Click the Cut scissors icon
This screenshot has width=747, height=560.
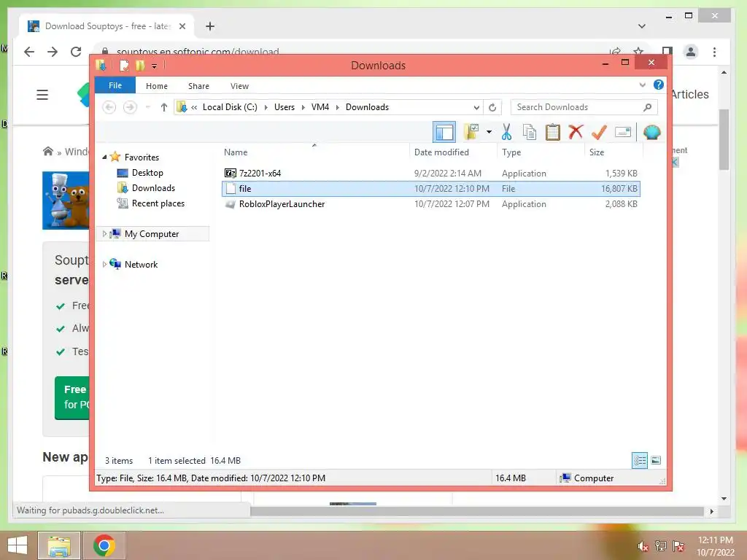[x=506, y=132]
